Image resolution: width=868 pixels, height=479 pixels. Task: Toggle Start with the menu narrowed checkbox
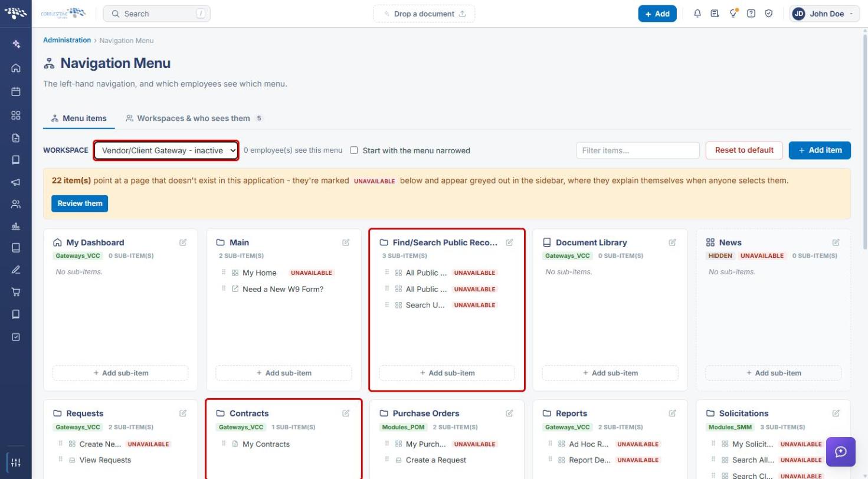tap(354, 150)
